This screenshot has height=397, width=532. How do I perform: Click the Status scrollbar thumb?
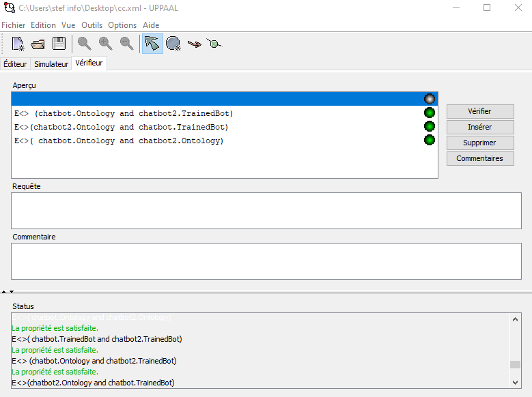point(515,364)
